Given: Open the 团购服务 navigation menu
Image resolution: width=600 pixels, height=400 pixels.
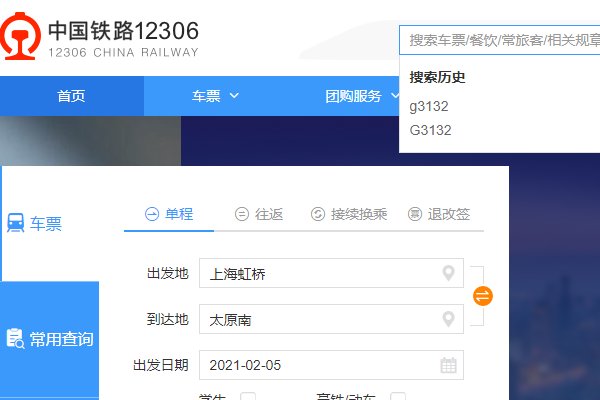Looking at the screenshot, I should (x=353, y=96).
